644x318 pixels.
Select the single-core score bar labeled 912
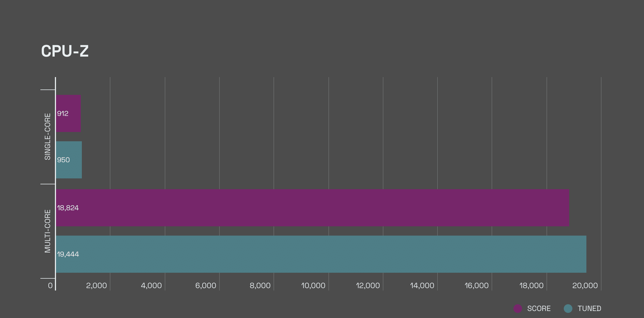click(x=68, y=113)
